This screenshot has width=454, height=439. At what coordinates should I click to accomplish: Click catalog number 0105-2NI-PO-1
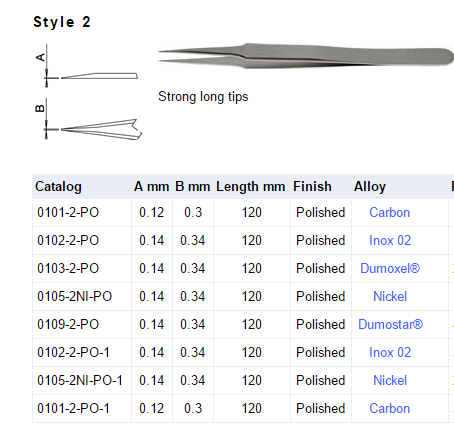coord(80,381)
